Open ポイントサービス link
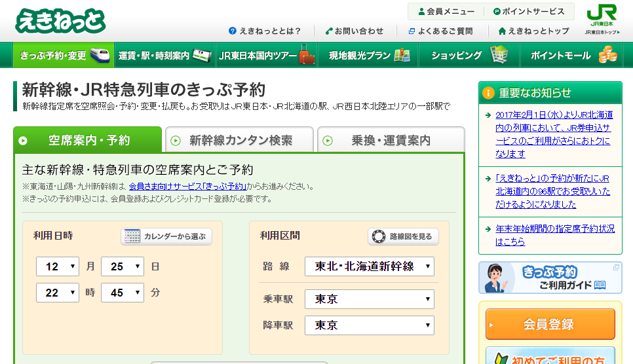The height and width of the screenshot is (364, 633). tap(529, 12)
